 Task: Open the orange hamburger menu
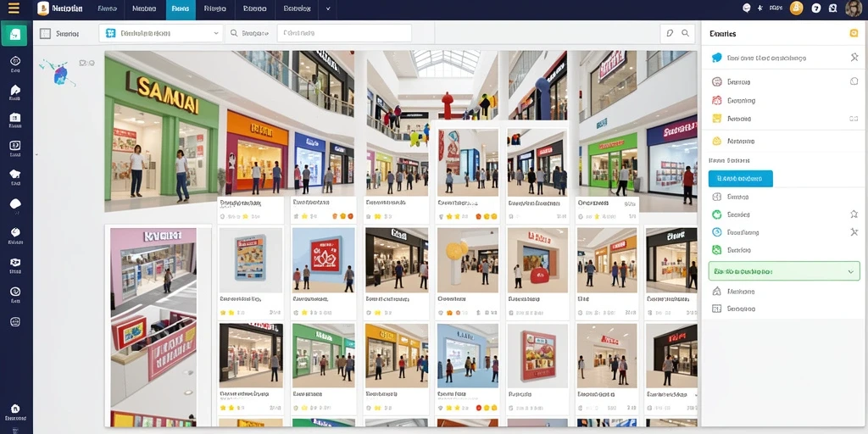coord(14,8)
